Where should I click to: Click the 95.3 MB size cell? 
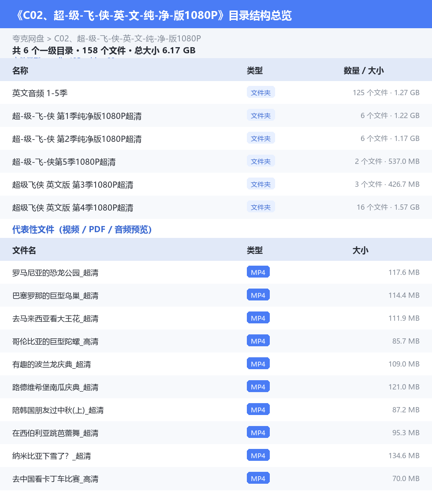point(406,433)
